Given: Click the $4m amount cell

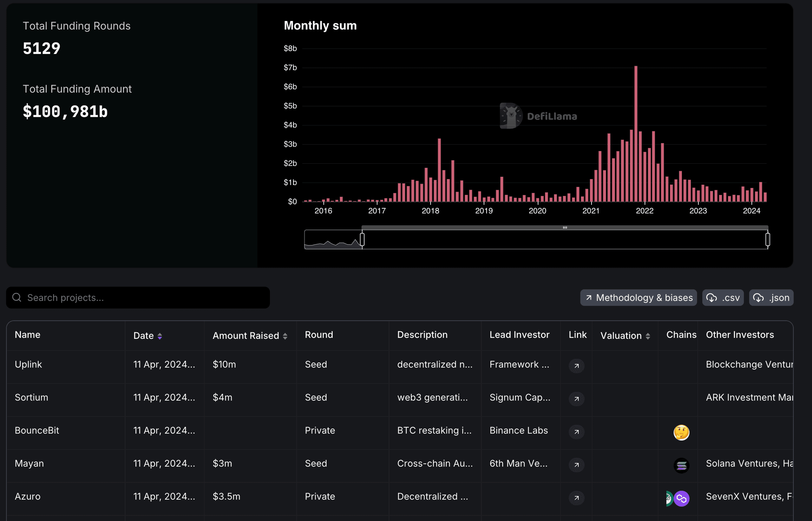Looking at the screenshot, I should click(x=222, y=397).
